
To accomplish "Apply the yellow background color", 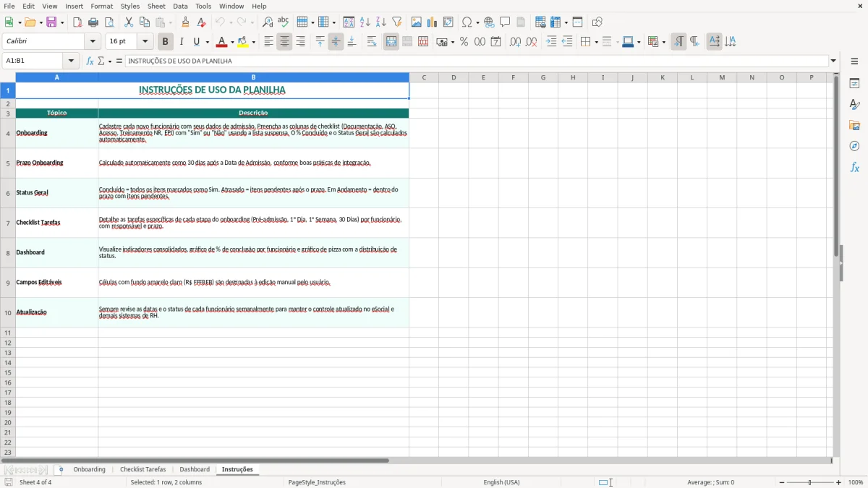I will (x=243, y=42).
